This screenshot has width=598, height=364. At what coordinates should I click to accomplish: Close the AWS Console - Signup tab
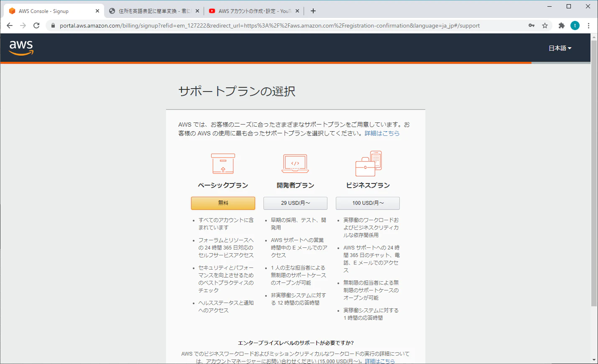point(97,11)
